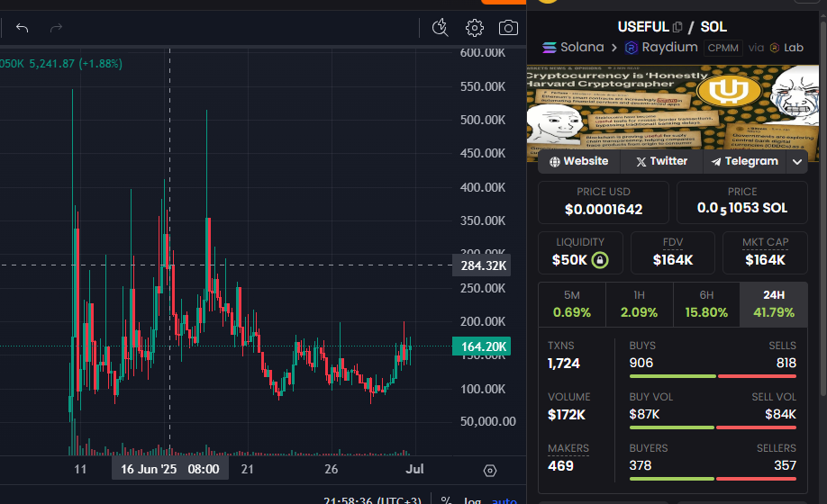Viewport: 827px width, 504px height.
Task: Click the SELL VOL $84K value
Action: [x=780, y=415]
